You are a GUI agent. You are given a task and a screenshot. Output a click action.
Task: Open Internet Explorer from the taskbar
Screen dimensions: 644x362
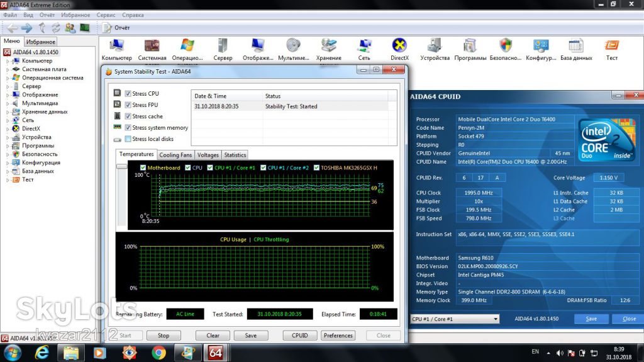[x=42, y=353]
